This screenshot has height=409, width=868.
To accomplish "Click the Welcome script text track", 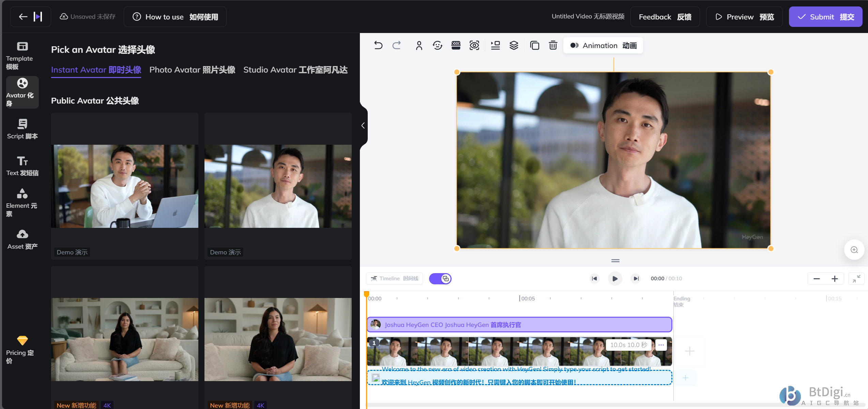I will pos(519,377).
